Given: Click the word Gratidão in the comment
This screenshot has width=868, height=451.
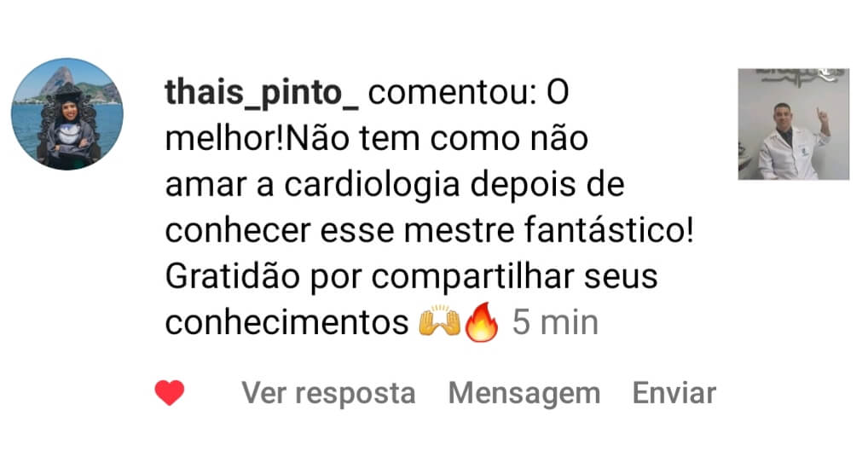Looking at the screenshot, I should pyautogui.click(x=233, y=276).
